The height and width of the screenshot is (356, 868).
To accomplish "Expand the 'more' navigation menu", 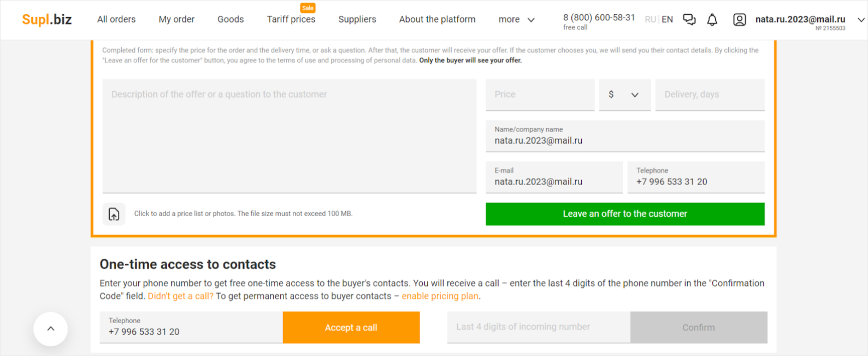I will [516, 20].
